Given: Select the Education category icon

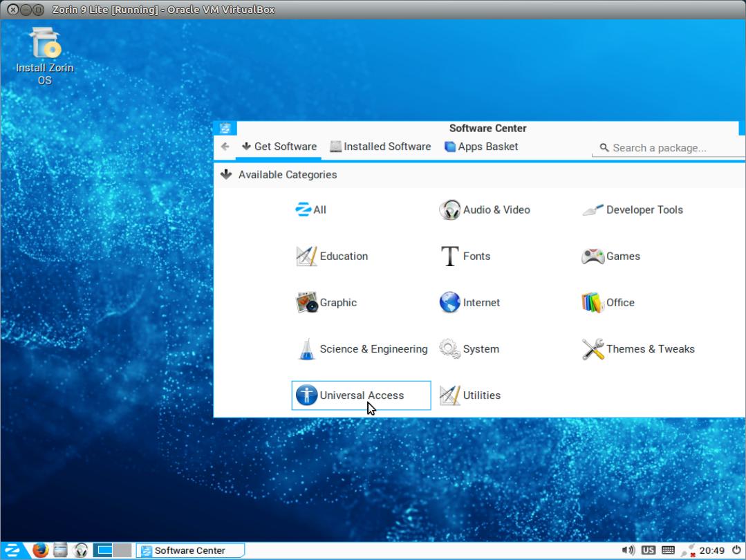Looking at the screenshot, I should [307, 256].
